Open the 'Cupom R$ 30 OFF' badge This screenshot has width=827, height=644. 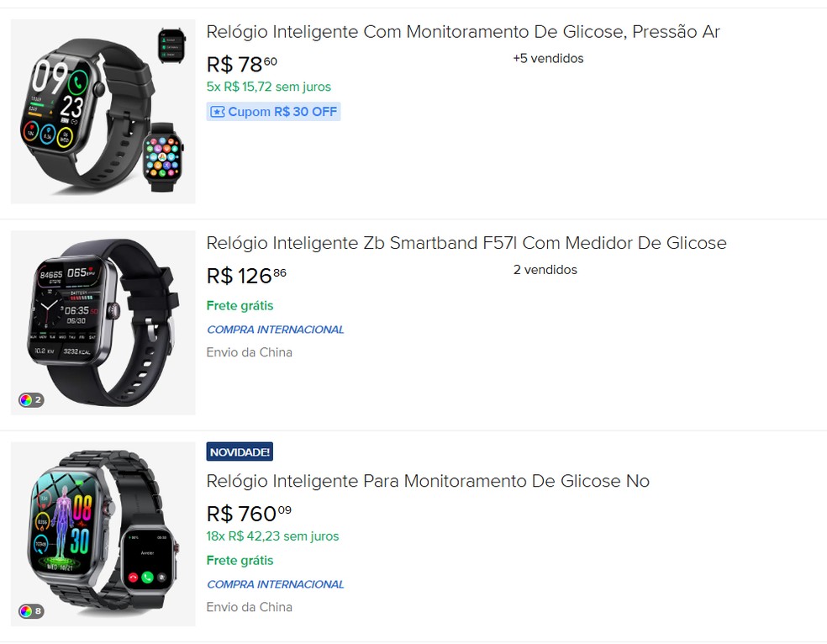tap(273, 111)
